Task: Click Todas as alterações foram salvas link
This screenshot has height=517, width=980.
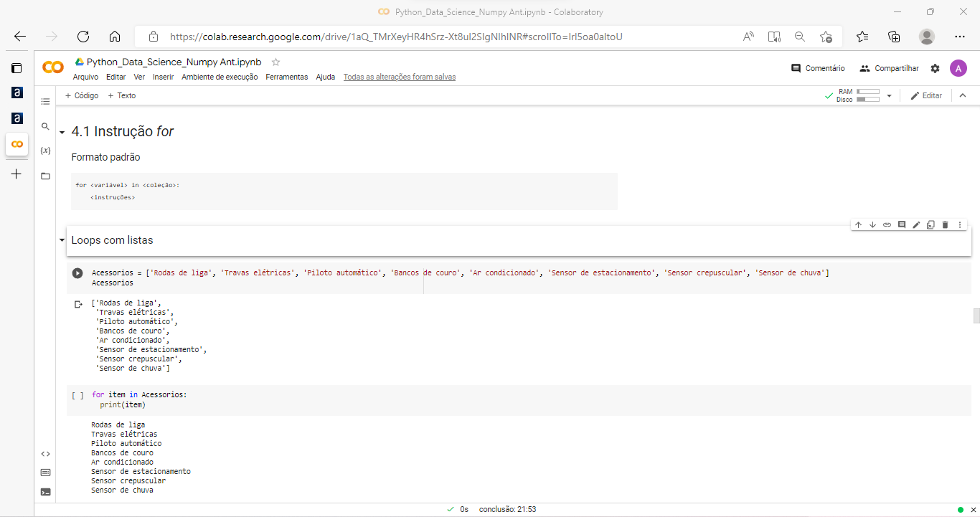Action: (400, 77)
